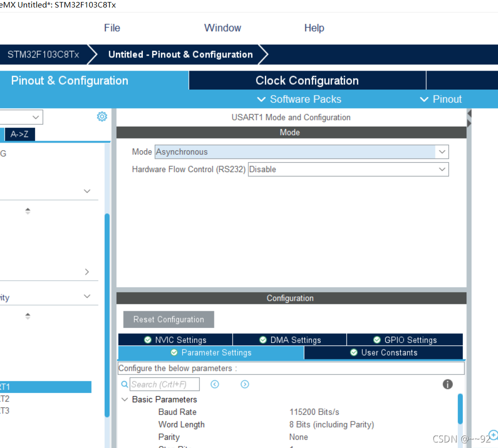The height and width of the screenshot is (448, 498).
Task: Open the Parameter Settings tab
Action: (211, 352)
